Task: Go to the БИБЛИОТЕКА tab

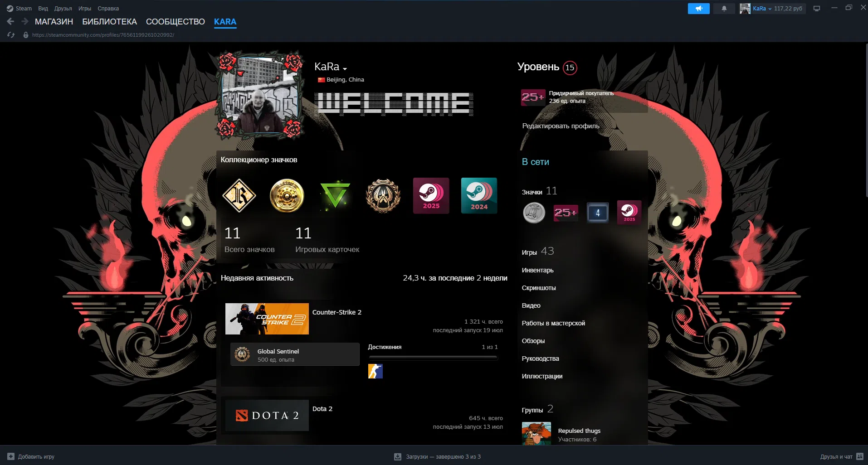Action: click(x=109, y=22)
